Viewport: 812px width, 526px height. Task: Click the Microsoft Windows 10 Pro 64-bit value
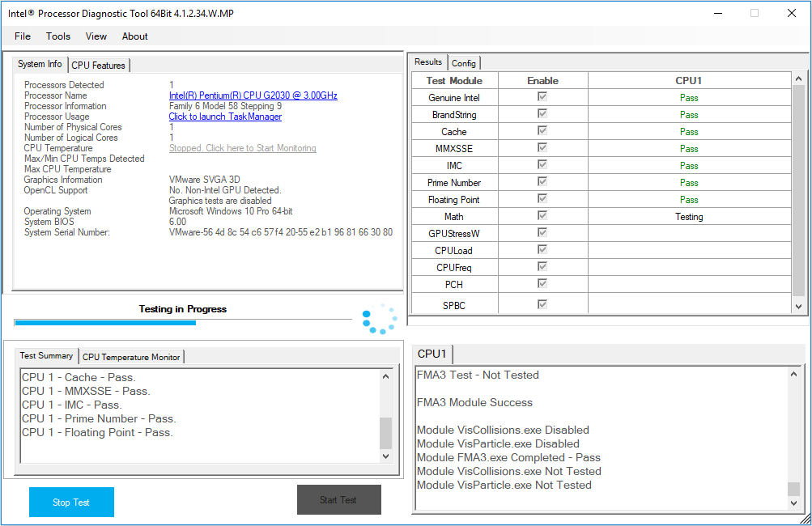pyautogui.click(x=231, y=211)
